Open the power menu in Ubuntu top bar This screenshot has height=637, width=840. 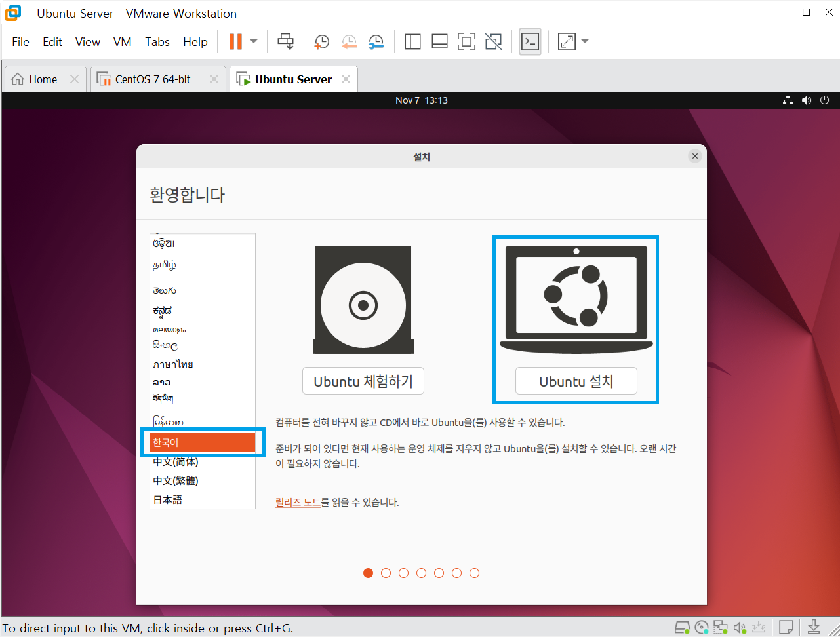coord(825,100)
